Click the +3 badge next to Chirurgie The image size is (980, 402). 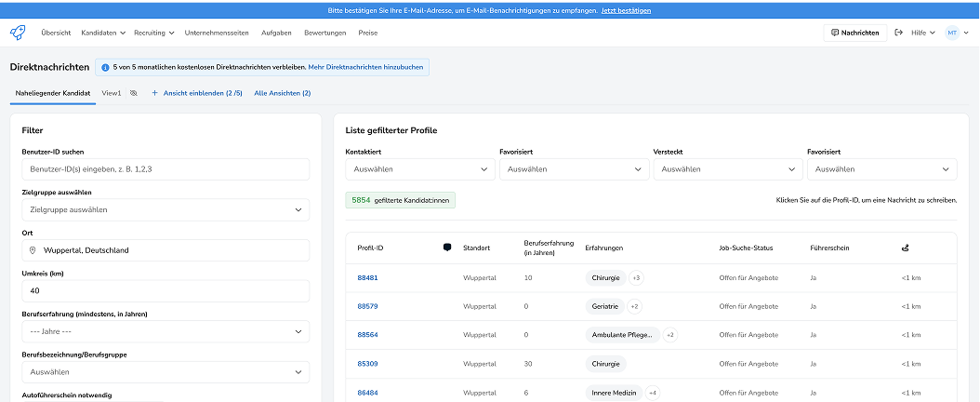pos(636,278)
